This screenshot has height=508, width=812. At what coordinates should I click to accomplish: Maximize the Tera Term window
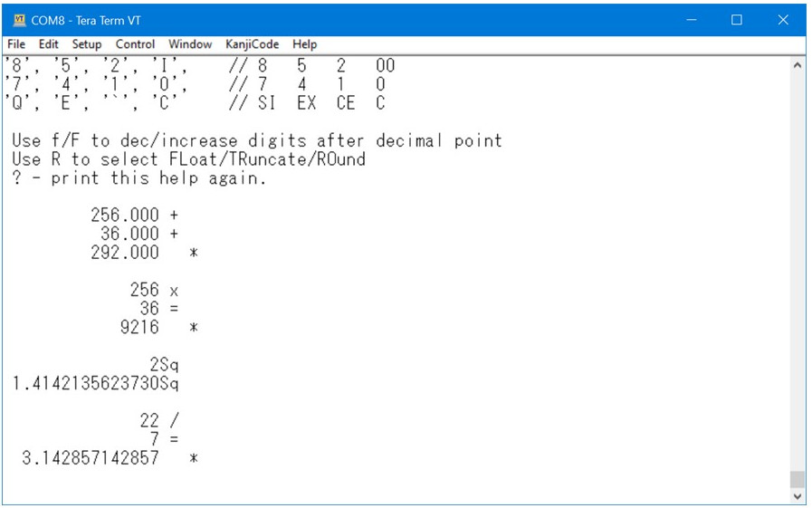pyautogui.click(x=736, y=20)
